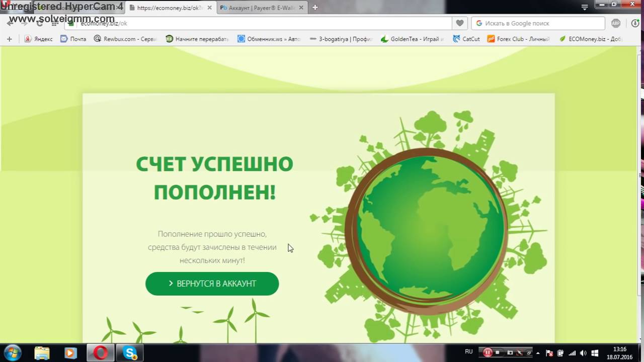Stop the HyperCam recording

click(498, 352)
